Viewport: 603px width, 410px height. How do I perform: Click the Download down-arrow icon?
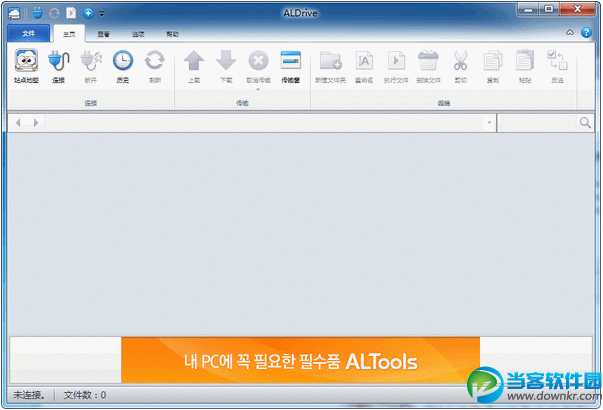pyautogui.click(x=226, y=60)
